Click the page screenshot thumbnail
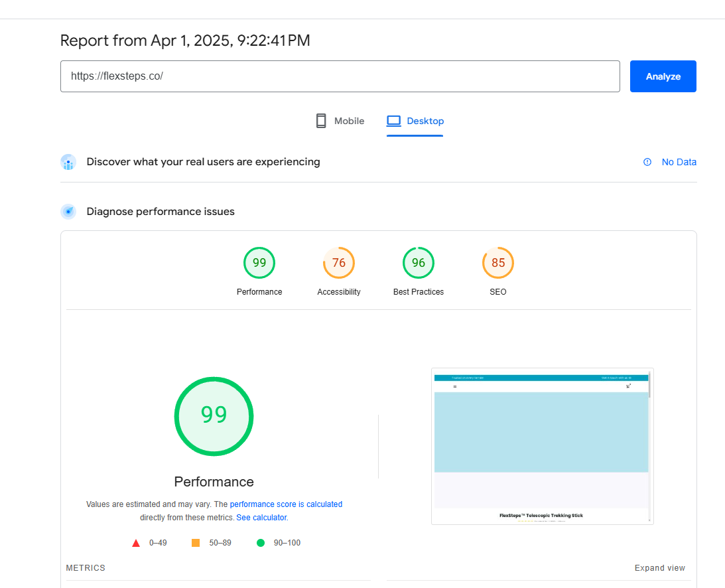725x588 pixels. point(542,446)
